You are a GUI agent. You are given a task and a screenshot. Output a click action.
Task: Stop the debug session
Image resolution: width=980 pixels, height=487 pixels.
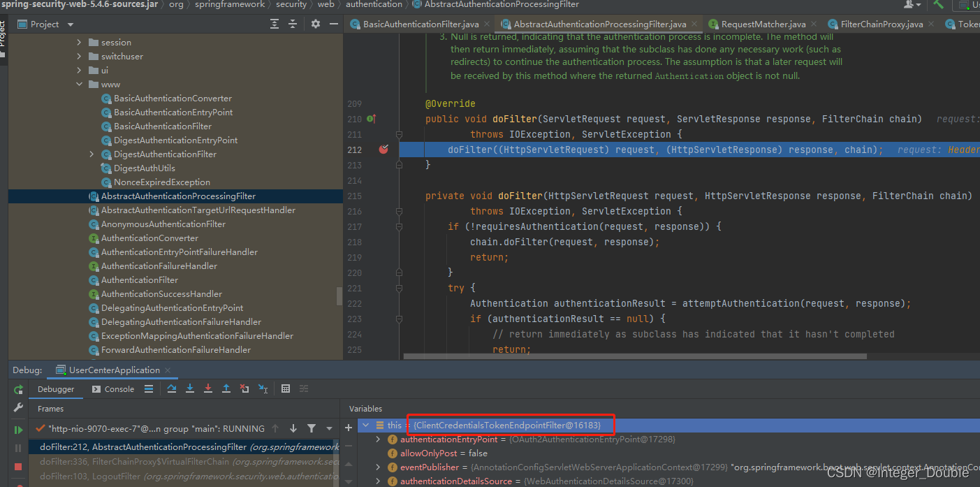click(19, 466)
